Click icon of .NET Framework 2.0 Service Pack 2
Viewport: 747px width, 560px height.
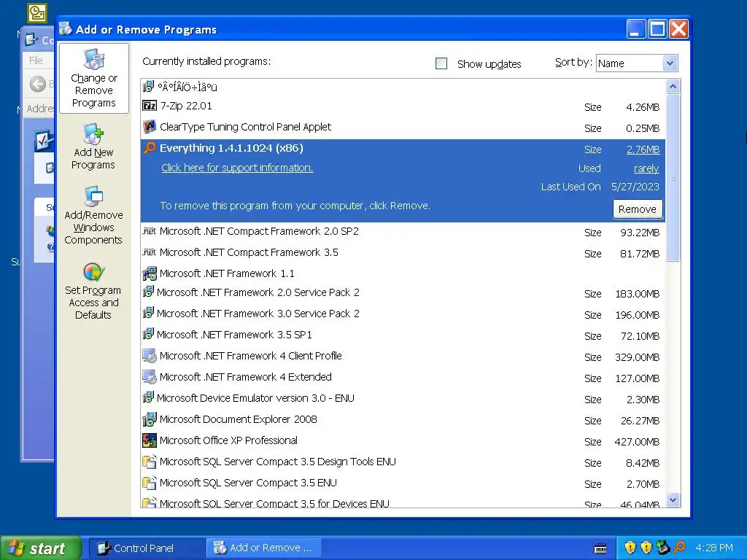pos(148,292)
